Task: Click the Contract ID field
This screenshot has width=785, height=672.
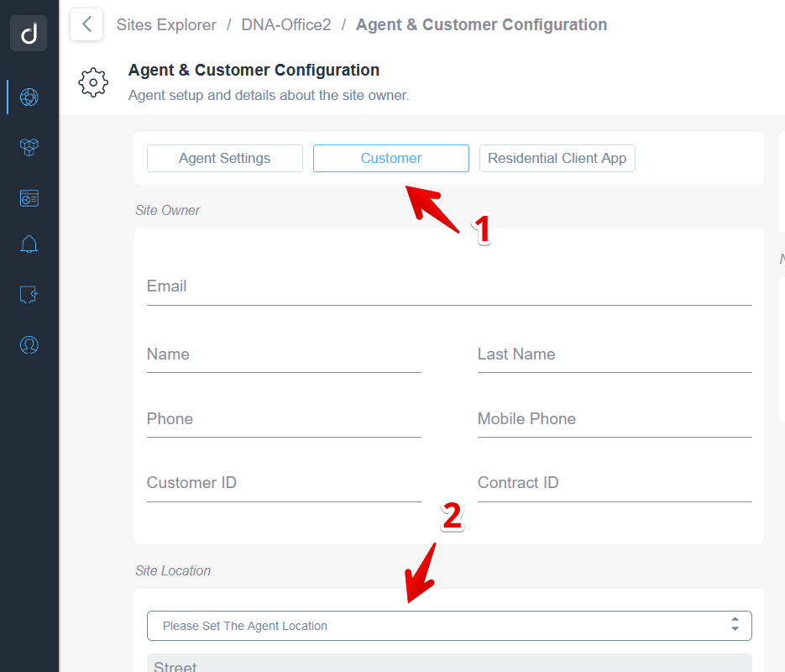Action: click(615, 484)
